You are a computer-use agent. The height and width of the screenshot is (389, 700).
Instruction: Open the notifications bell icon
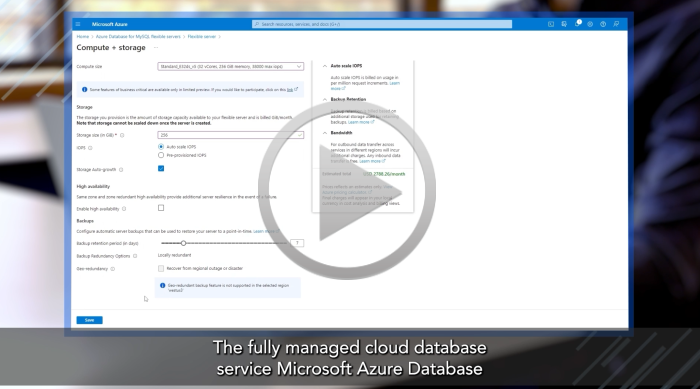click(577, 24)
